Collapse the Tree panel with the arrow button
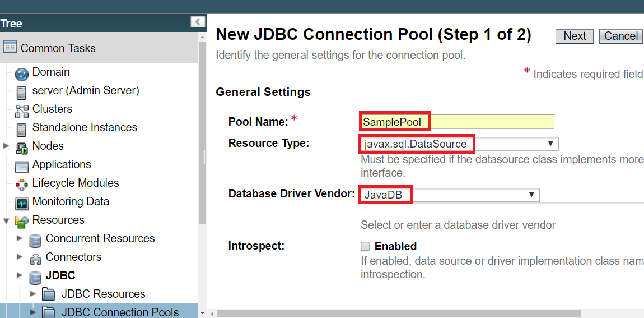 [x=198, y=22]
